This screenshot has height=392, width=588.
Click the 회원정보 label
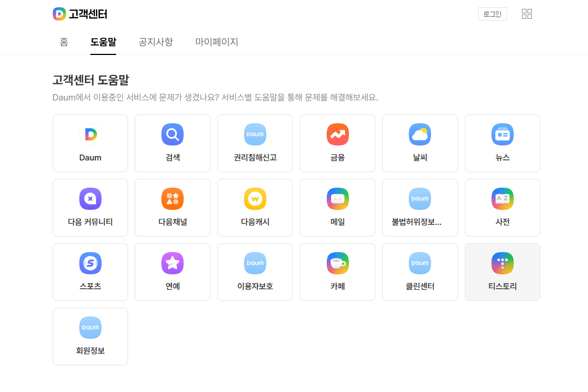pyautogui.click(x=90, y=351)
